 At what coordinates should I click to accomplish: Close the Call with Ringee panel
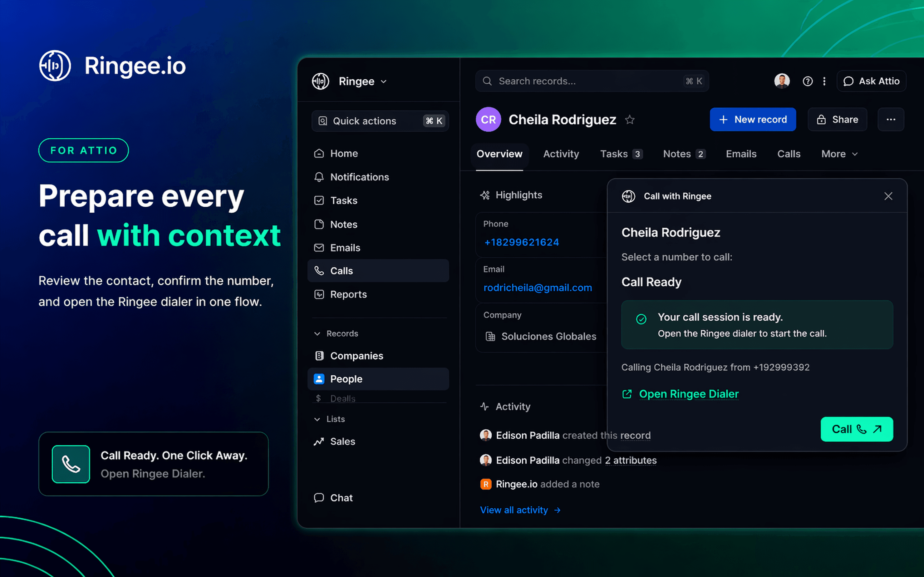coord(888,196)
